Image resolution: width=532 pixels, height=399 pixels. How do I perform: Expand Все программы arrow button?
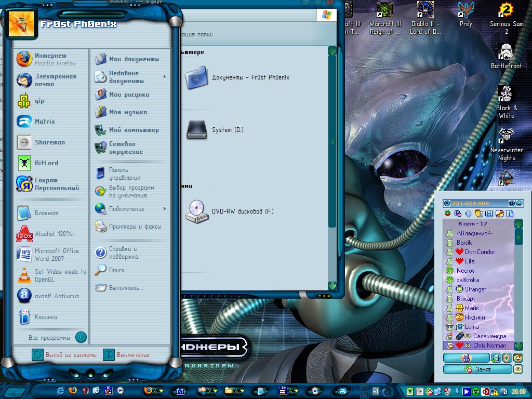81,337
